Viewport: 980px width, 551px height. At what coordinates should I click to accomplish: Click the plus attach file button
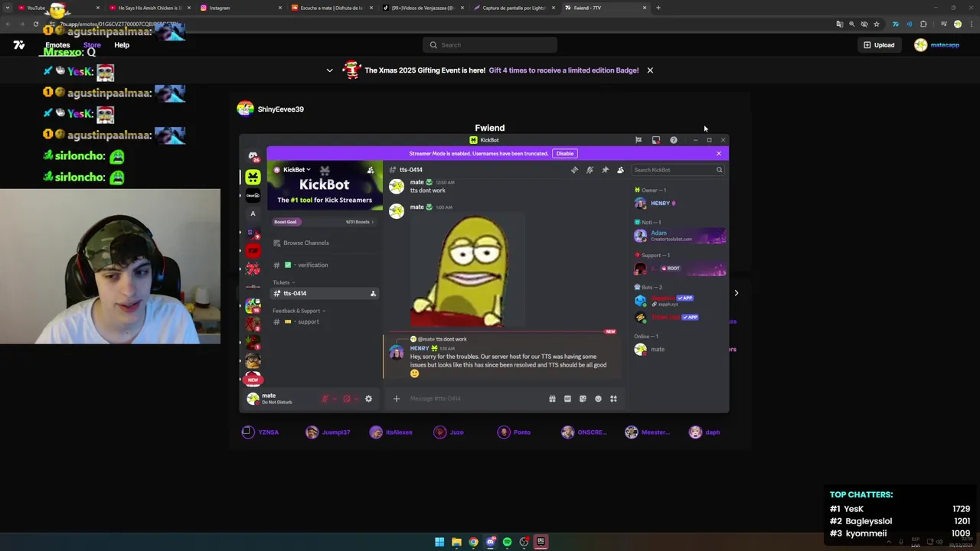(397, 399)
